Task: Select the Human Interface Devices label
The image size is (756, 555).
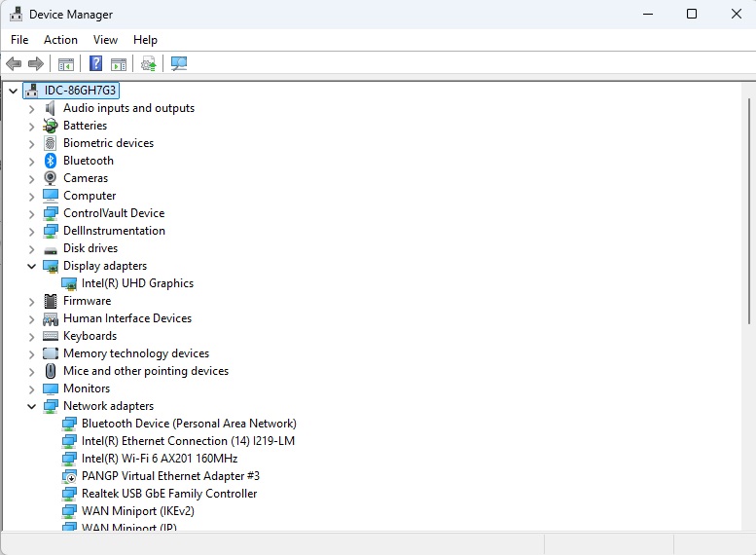Action: point(127,318)
